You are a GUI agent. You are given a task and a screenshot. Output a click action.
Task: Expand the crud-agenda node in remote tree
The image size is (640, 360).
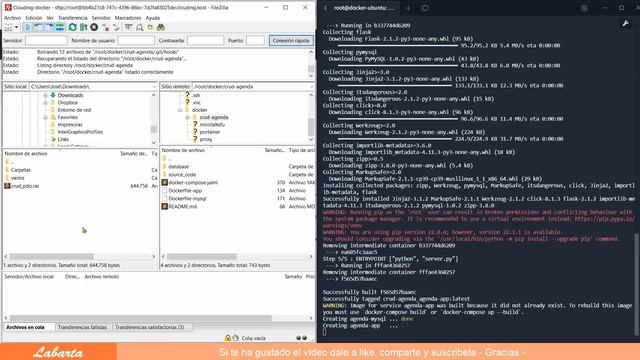[188, 117]
